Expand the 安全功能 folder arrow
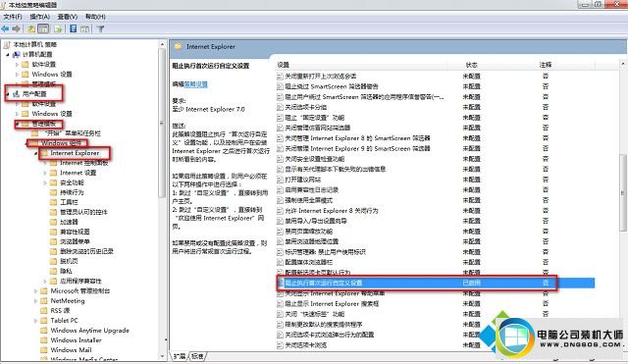Image resolution: width=628 pixels, height=364 pixels. [45, 182]
